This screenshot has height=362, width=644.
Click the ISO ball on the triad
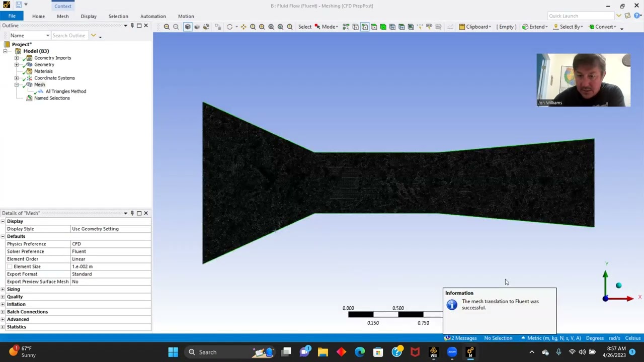[618, 286]
